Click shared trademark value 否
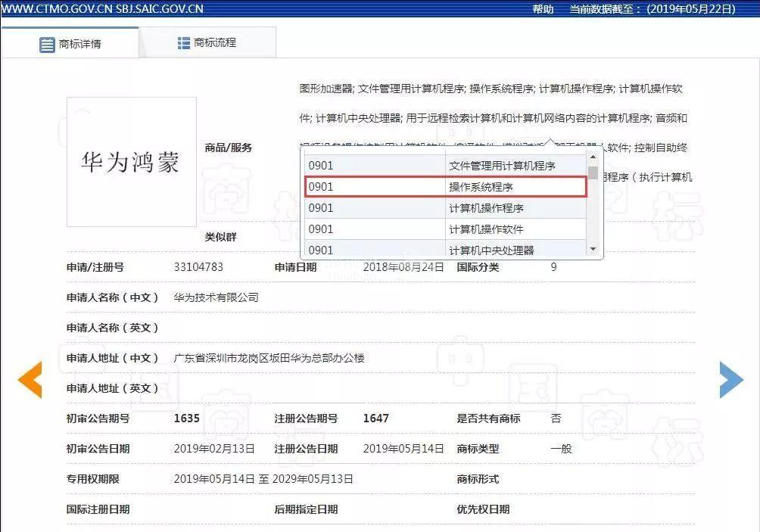Image resolution: width=760 pixels, height=532 pixels. click(556, 418)
